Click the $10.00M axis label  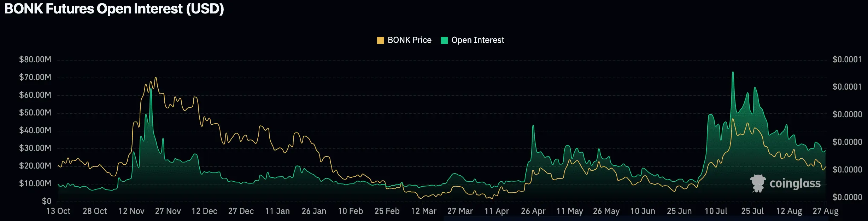35,183
